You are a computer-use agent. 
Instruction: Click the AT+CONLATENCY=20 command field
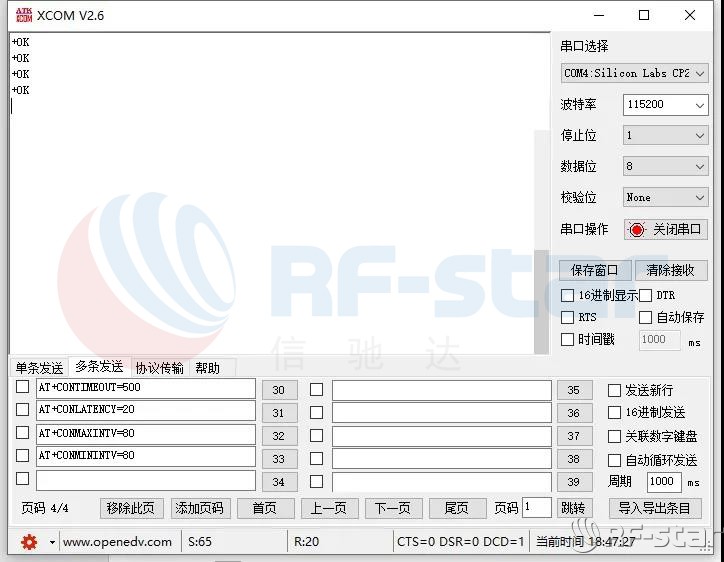click(146, 411)
